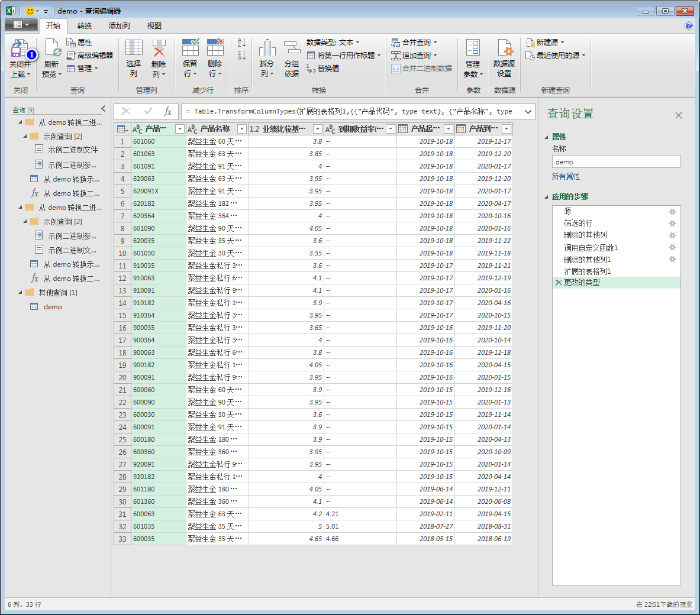Collapse the 属性 section in Query Settings
This screenshot has height=615, width=700.
546,137
